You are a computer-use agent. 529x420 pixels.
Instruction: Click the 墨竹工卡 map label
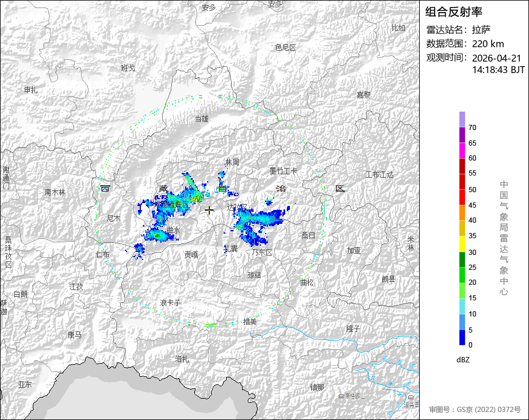283,171
